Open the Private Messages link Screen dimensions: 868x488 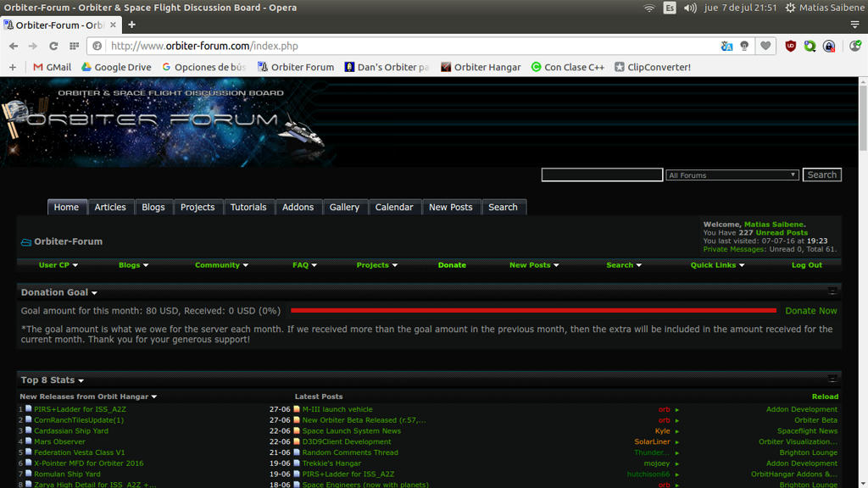[x=733, y=250]
